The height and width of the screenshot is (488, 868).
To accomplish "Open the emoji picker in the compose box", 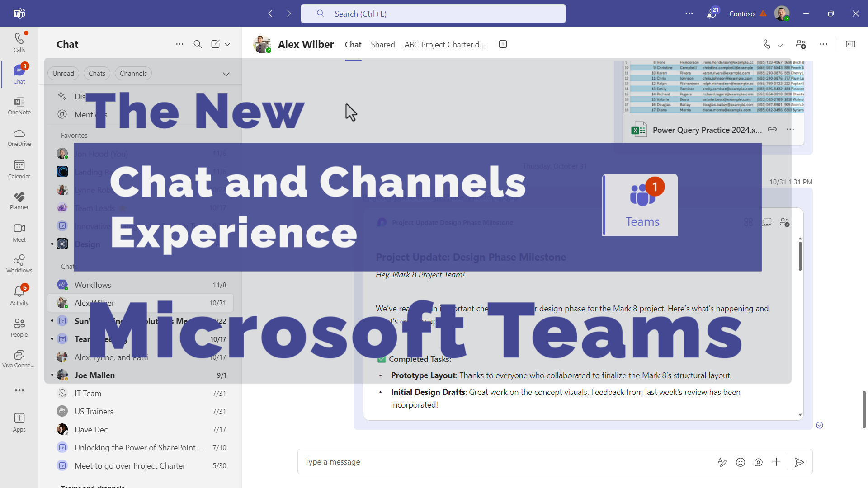I will click(741, 462).
